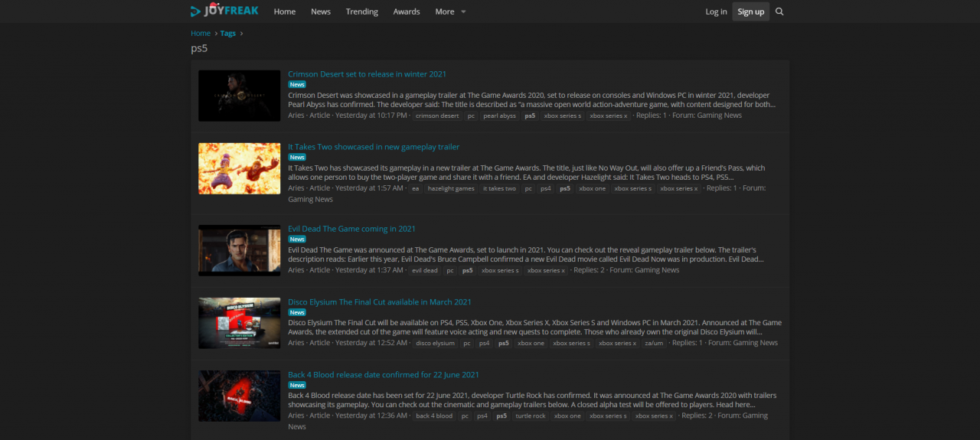Select the 'it takes two' tag
This screenshot has height=440, width=980.
tap(499, 188)
